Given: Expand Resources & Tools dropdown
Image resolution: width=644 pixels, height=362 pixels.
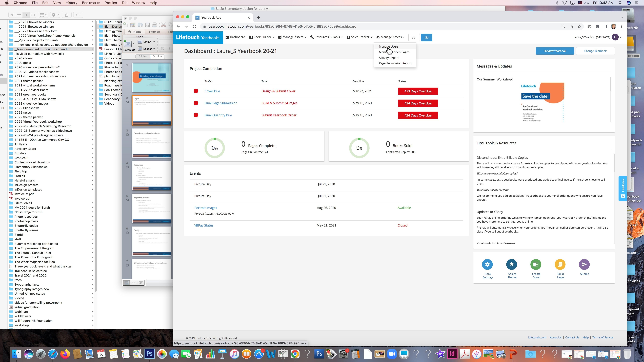Looking at the screenshot, I should pyautogui.click(x=326, y=37).
